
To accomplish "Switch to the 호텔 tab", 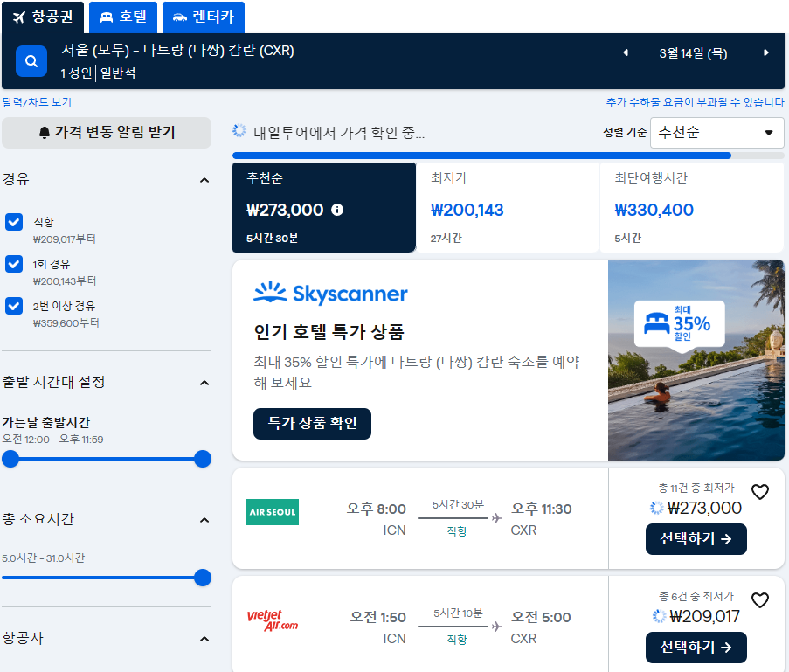I will [x=122, y=17].
